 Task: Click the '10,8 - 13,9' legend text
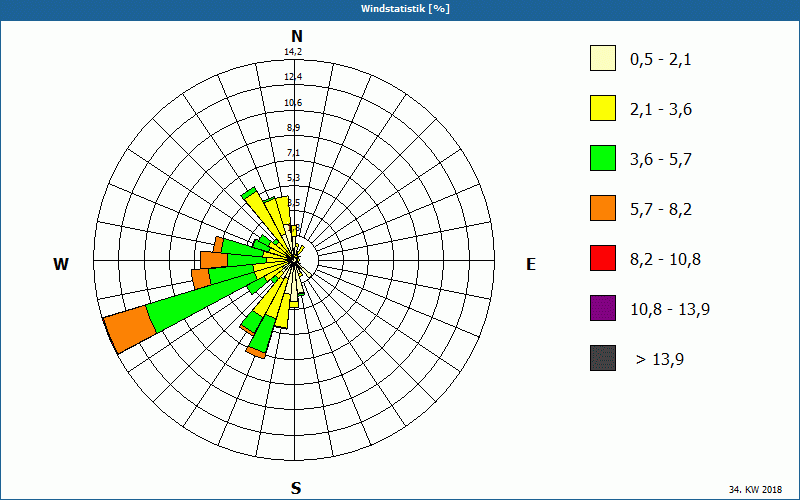[x=670, y=310]
